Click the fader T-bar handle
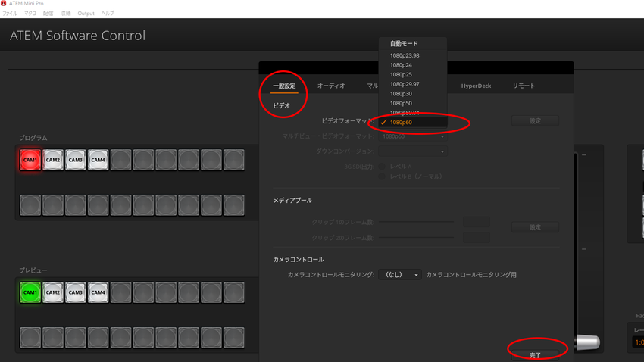644x362 pixels. (588, 342)
